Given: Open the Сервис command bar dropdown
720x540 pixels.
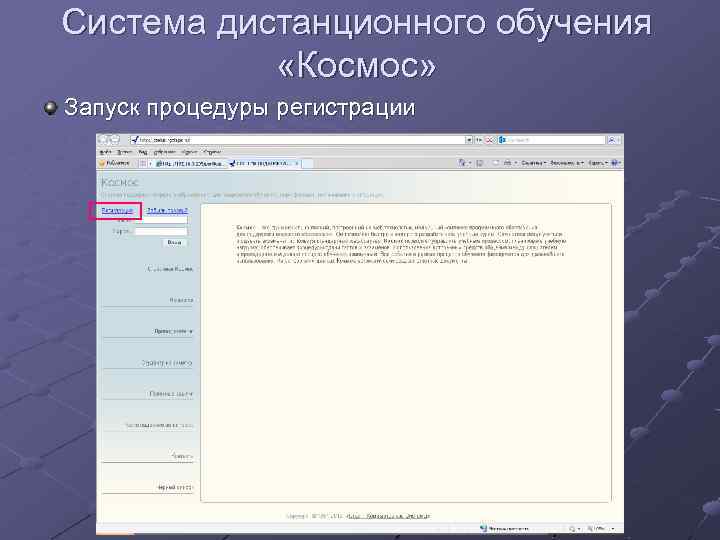Looking at the screenshot, I should point(598,163).
